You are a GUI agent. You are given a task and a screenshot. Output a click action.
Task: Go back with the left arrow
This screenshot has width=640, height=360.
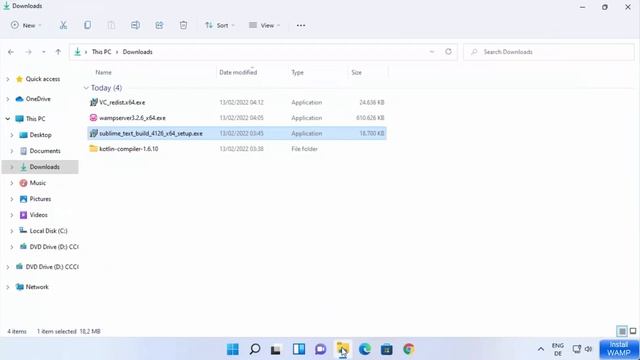tap(11, 52)
